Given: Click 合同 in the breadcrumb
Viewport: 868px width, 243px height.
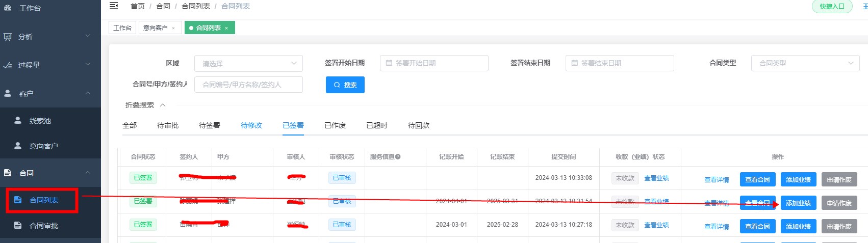Looking at the screenshot, I should (x=163, y=6).
